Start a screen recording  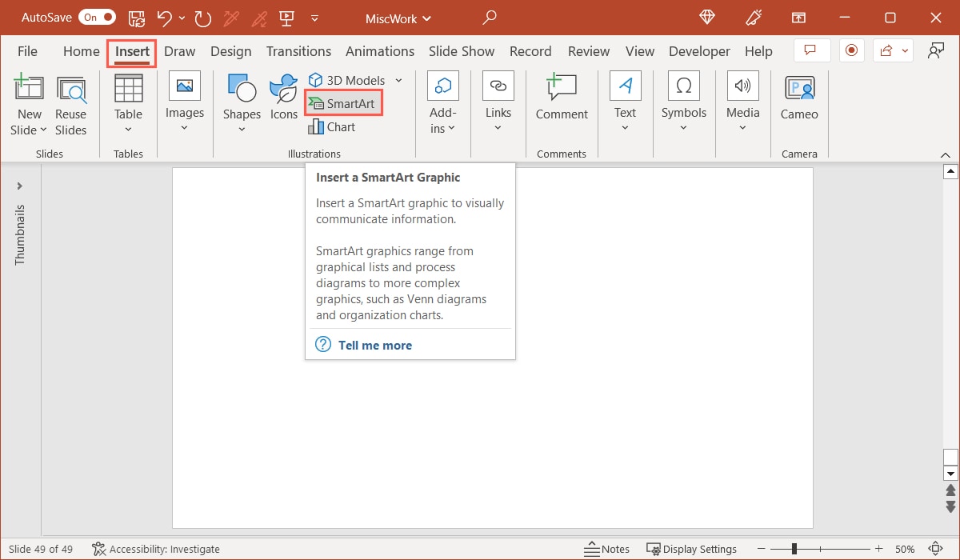851,50
